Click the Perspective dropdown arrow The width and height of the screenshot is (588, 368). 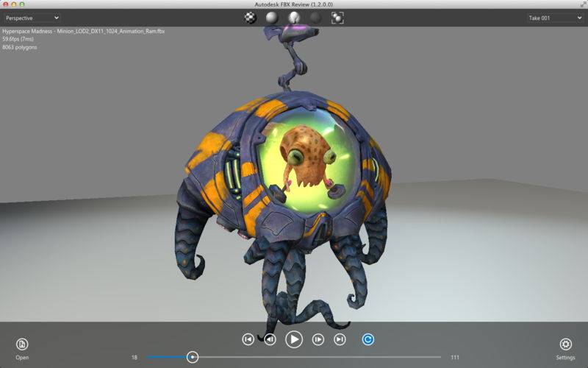[57, 18]
